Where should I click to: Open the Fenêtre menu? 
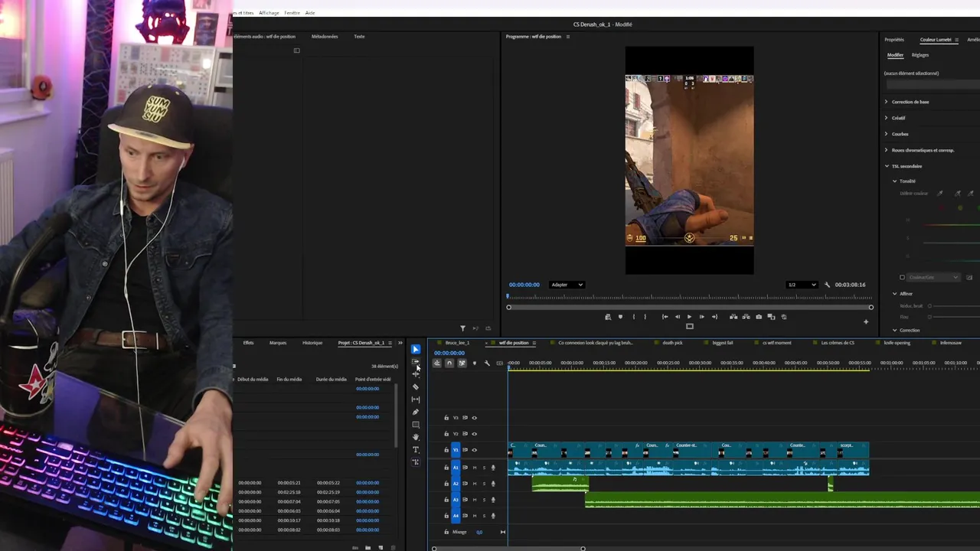coord(292,13)
